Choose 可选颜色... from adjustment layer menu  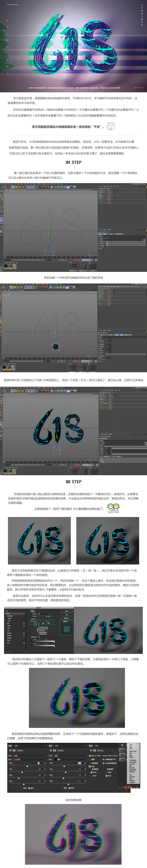coord(132,783)
